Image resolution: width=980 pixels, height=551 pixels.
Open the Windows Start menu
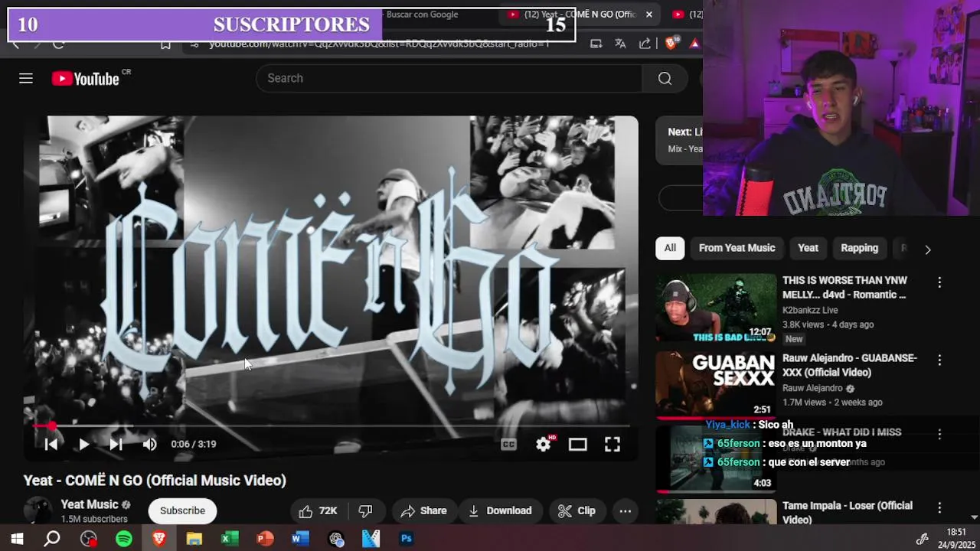pyautogui.click(x=17, y=539)
